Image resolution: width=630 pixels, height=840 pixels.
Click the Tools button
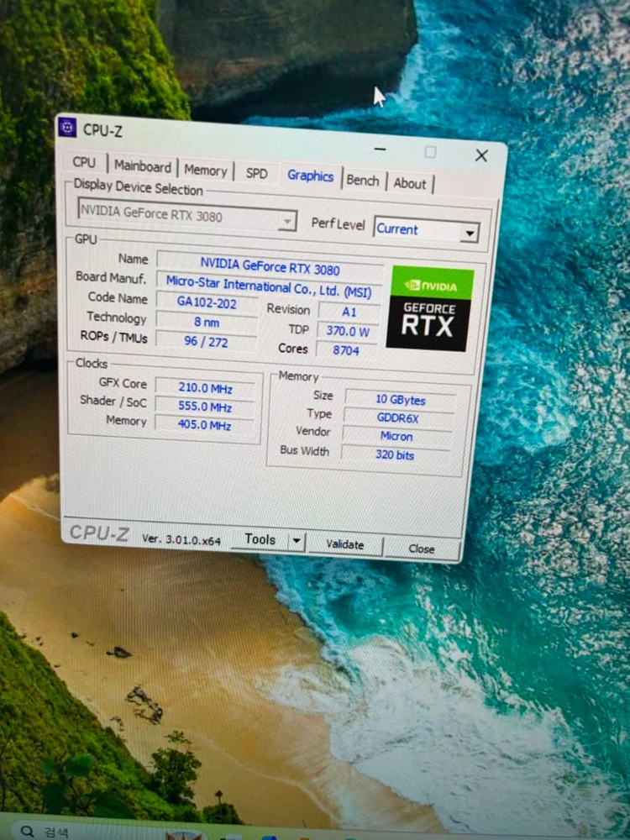coord(260,539)
